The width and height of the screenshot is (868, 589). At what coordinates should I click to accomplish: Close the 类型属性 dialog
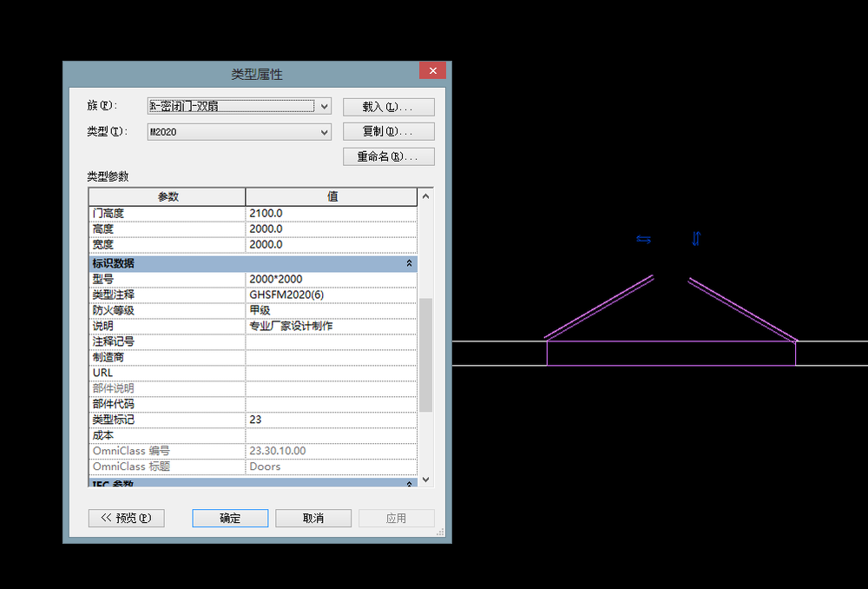click(433, 70)
